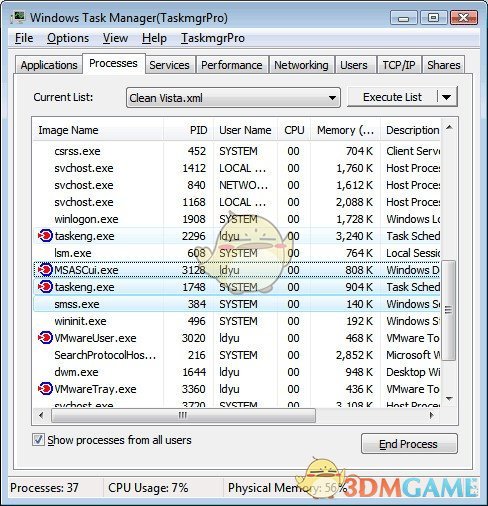This screenshot has height=506, width=488.
Task: Click the NETWO... user name cell
Action: coord(243,185)
